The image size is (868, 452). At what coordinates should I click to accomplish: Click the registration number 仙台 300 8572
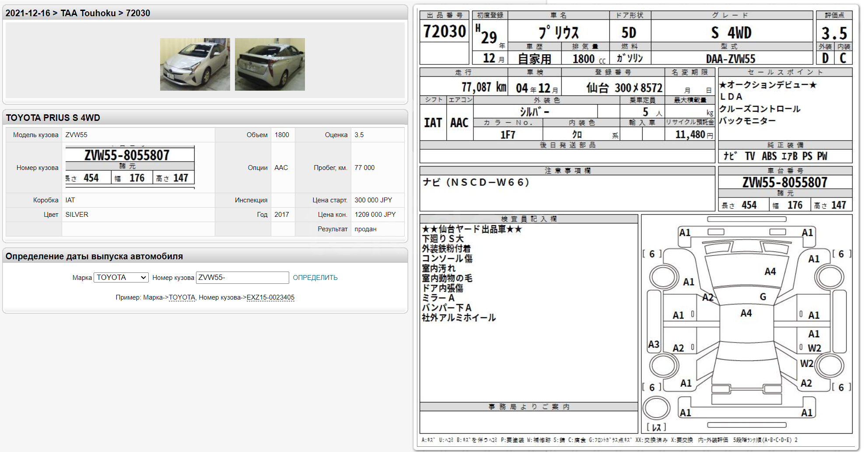point(624,88)
